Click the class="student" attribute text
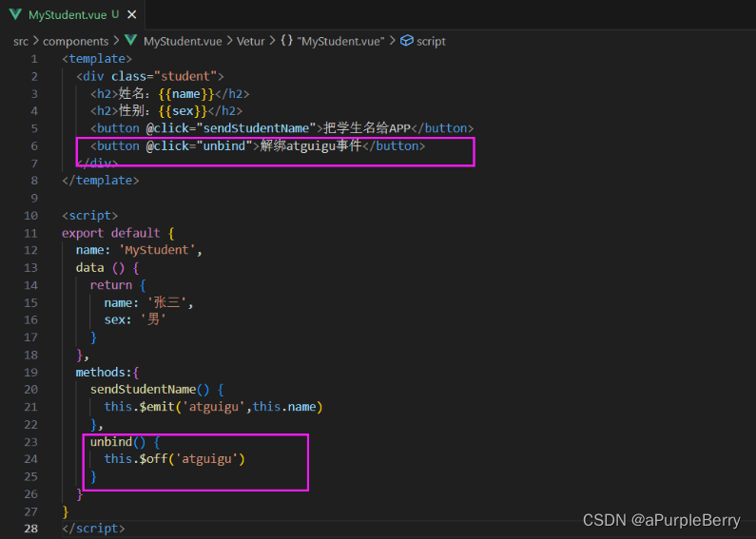 click(x=165, y=76)
